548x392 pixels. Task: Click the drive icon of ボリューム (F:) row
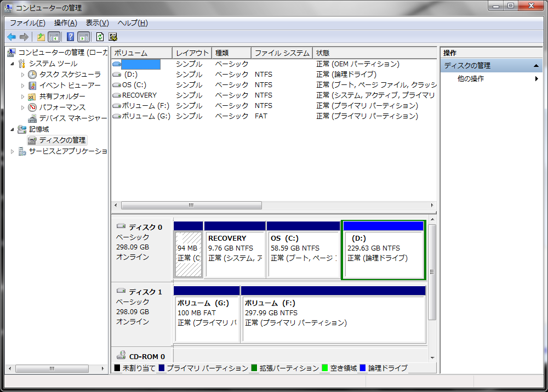pyautogui.click(x=117, y=106)
